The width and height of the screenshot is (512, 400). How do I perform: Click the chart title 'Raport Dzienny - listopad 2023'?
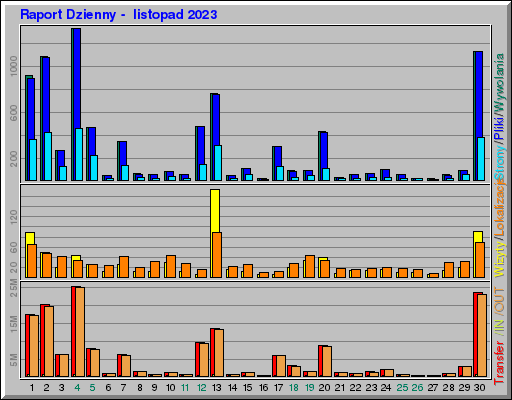tap(118, 15)
